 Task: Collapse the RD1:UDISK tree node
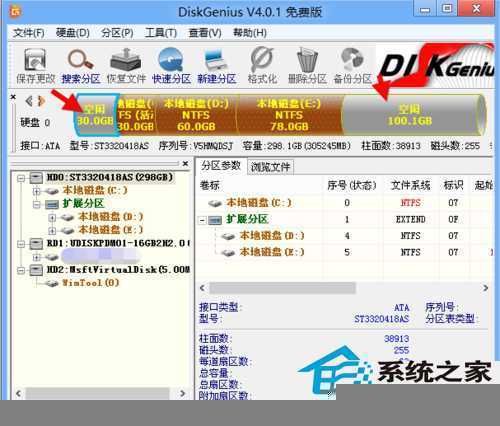click(x=21, y=244)
